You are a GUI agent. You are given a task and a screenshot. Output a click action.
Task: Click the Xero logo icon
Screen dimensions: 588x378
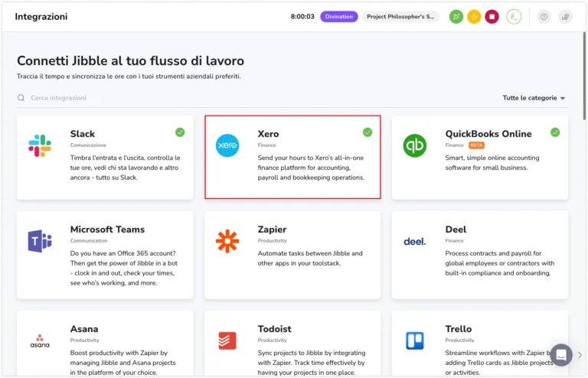227,145
